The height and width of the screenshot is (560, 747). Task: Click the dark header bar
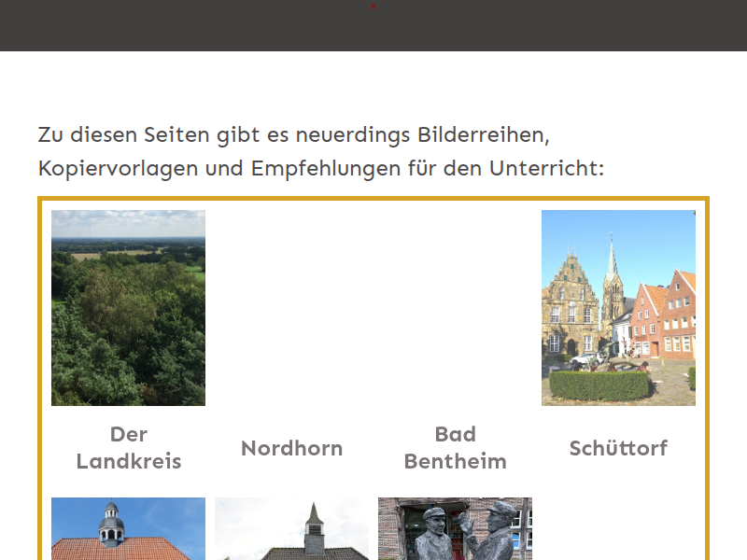tap(187, 25)
